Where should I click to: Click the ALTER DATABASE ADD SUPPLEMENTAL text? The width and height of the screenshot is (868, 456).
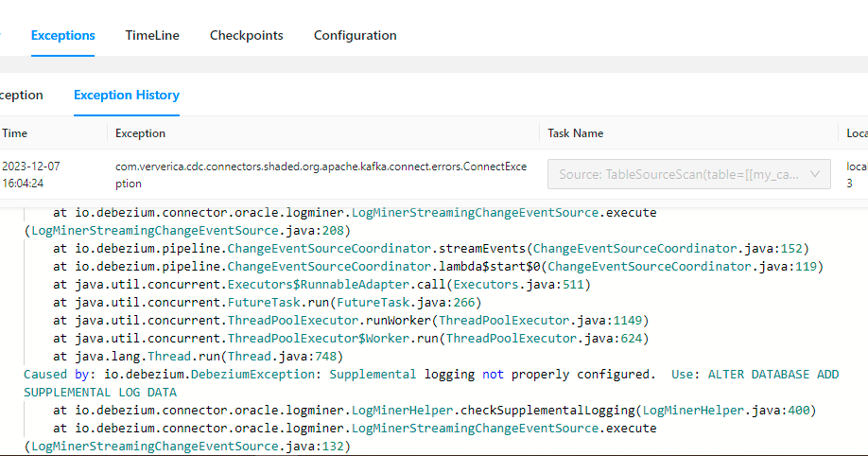pyautogui.click(x=431, y=383)
